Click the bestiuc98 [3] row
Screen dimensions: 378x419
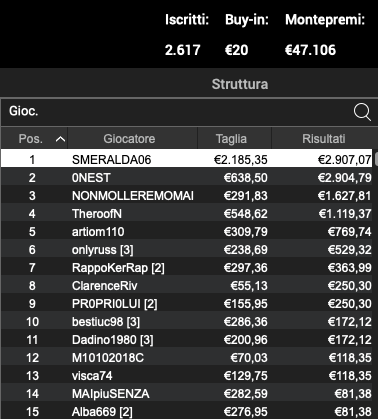(x=187, y=321)
